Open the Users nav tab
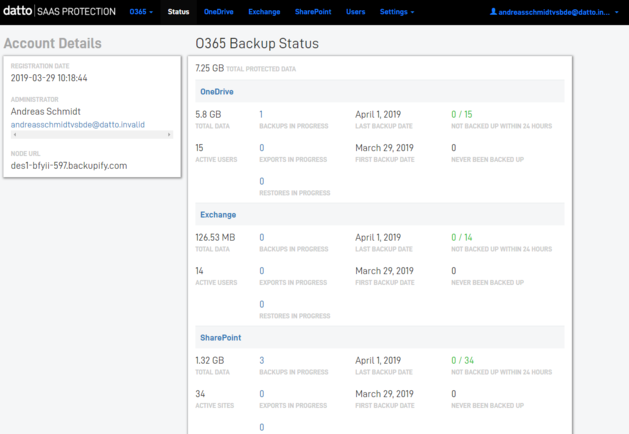This screenshot has height=434, width=629. point(356,12)
